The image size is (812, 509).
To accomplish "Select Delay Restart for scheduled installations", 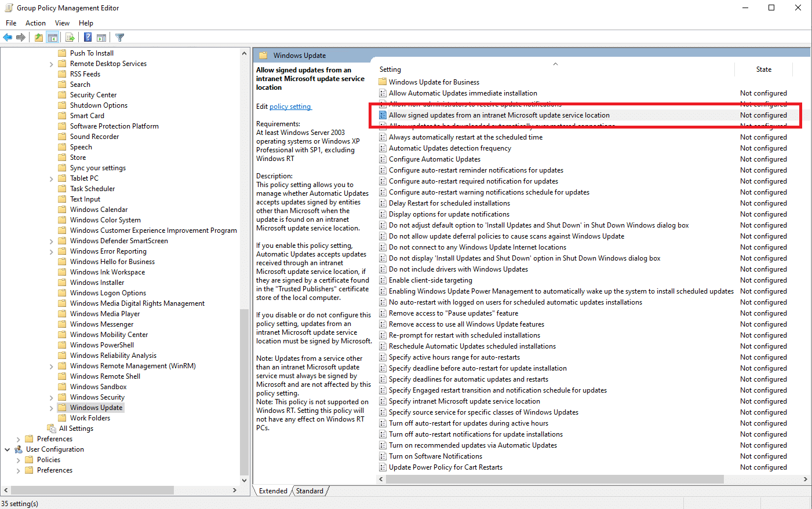I will click(450, 203).
